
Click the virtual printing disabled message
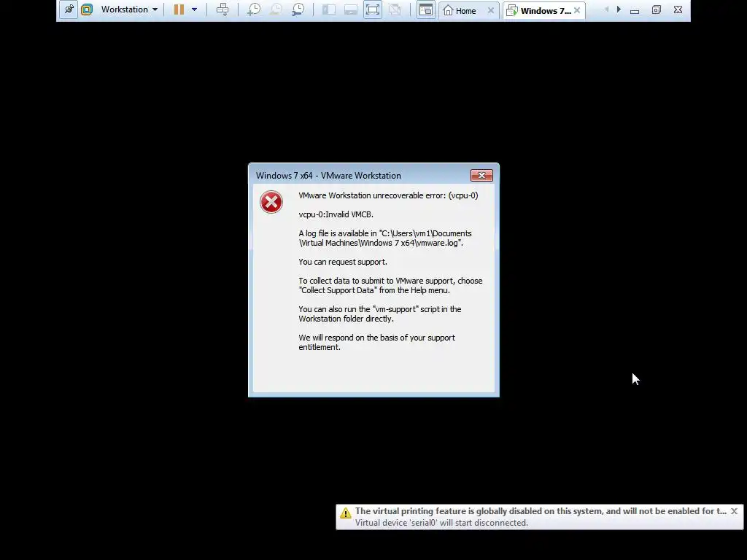pos(541,511)
